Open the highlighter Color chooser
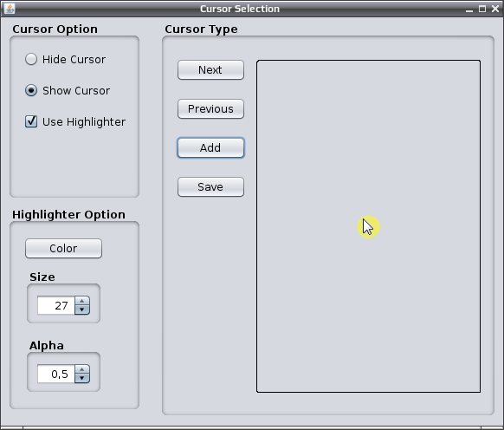The image size is (504, 430). coord(63,248)
